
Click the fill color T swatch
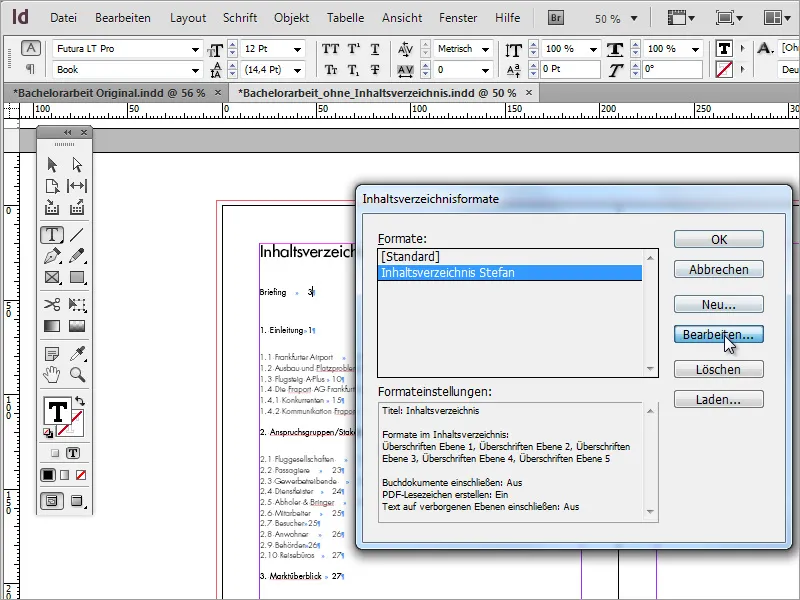[57, 411]
